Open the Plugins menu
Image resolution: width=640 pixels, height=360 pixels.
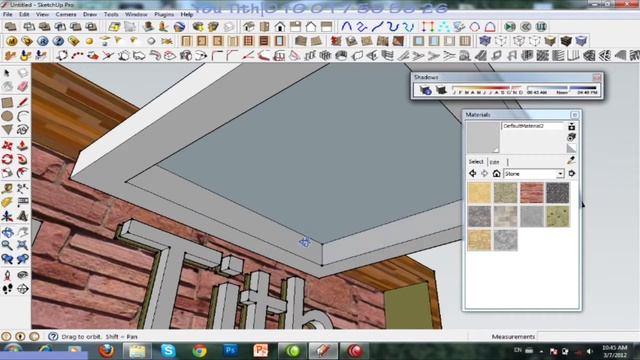pos(164,14)
